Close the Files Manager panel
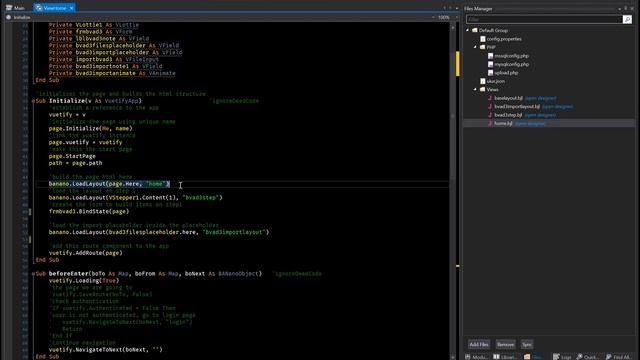Viewport: 640px width, 360px height. point(632,9)
